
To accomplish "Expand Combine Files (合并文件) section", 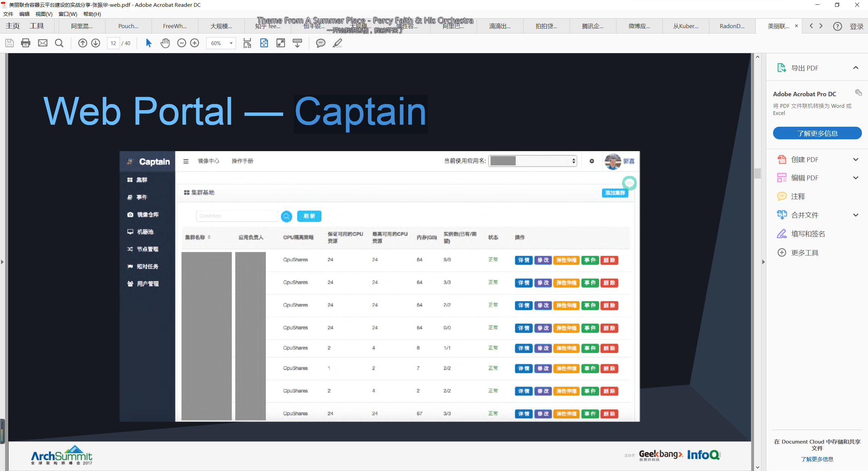I will tap(855, 215).
